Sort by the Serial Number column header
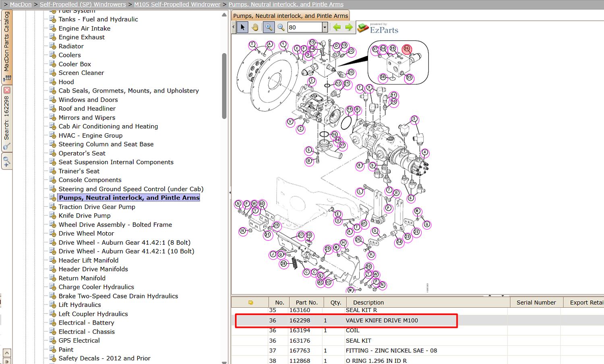This screenshot has height=364, width=604. tap(536, 302)
